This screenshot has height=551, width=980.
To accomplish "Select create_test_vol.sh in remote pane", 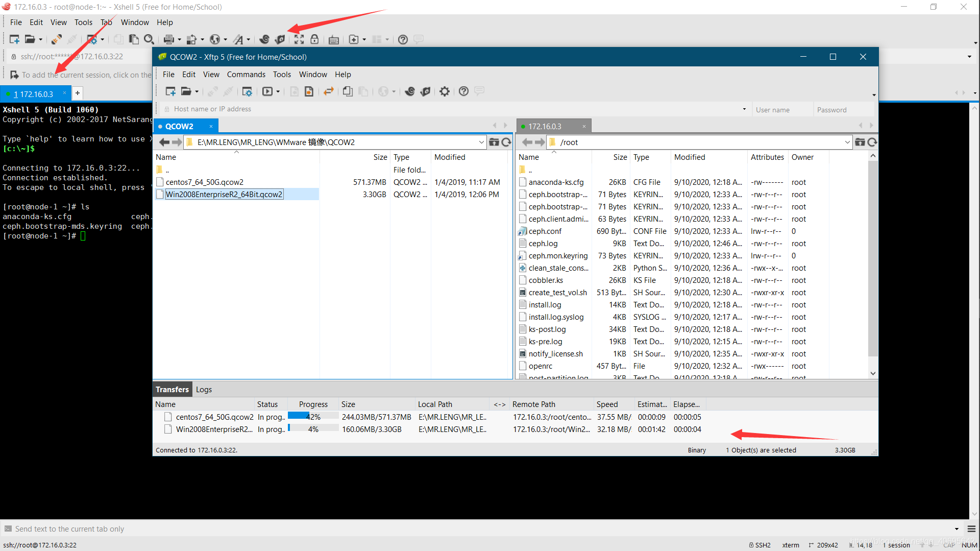I will 557,293.
